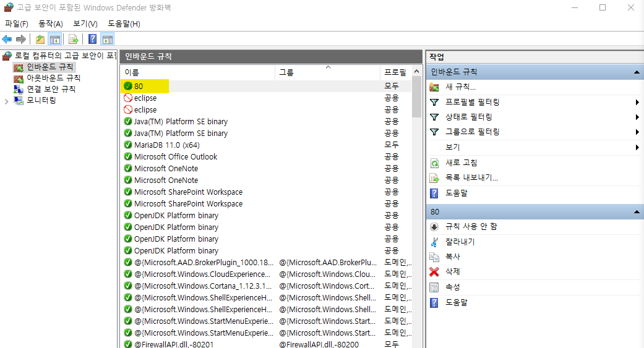Sort by the 이름 column header
The width and height of the screenshot is (644, 348).
pyautogui.click(x=198, y=73)
